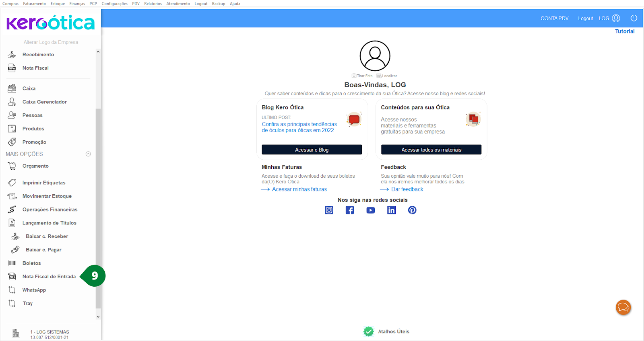Open the Boletos barcode icon
The height and width of the screenshot is (341, 644).
click(x=12, y=263)
